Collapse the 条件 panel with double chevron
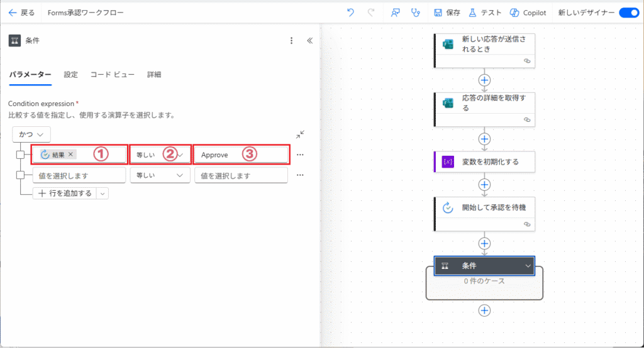 309,41
